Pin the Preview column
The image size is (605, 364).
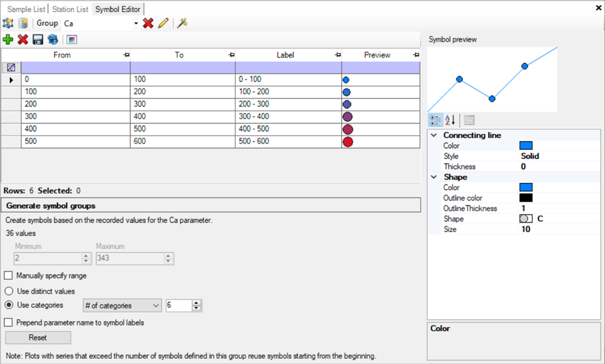[x=416, y=55]
